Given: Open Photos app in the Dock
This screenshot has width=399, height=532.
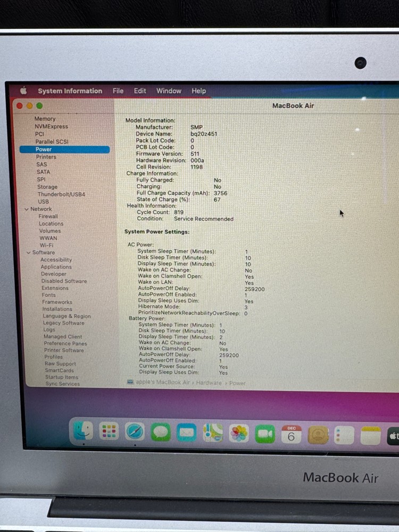Looking at the screenshot, I should [x=239, y=433].
